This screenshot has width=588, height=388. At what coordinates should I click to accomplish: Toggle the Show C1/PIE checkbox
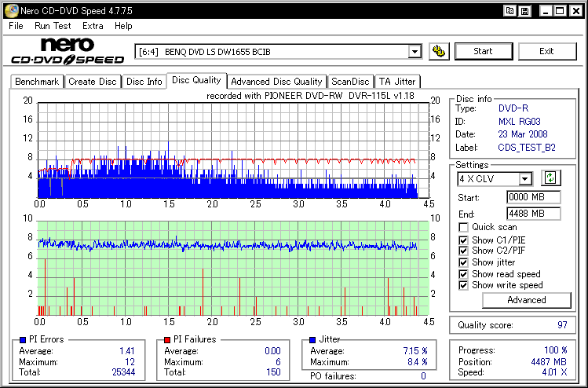(x=464, y=239)
